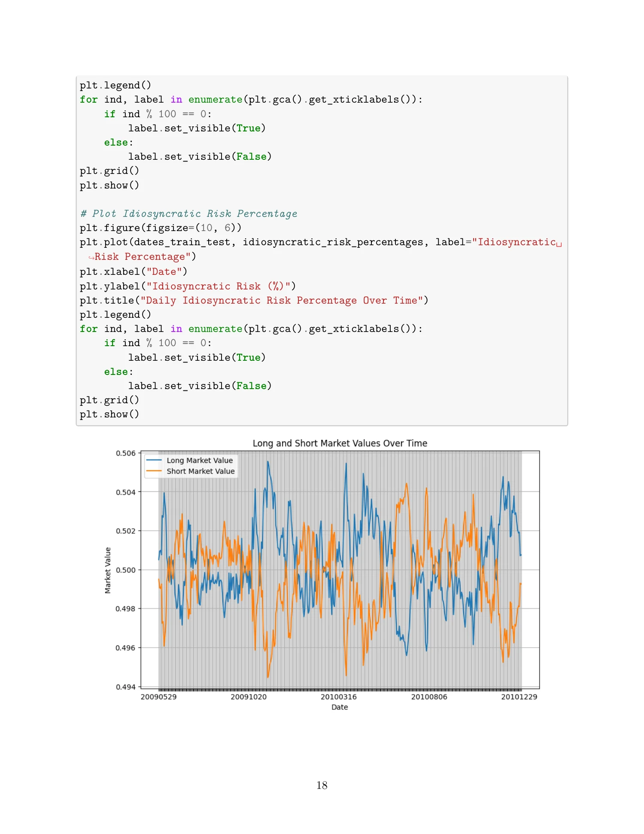Screen dimensions: 644x834
Task: Click the 0.506 y-axis tick label
Action: pos(125,453)
